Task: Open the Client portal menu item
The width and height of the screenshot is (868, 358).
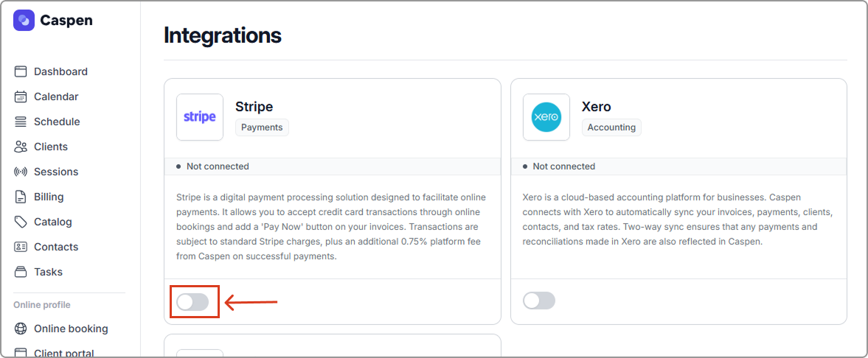Action: click(64, 353)
